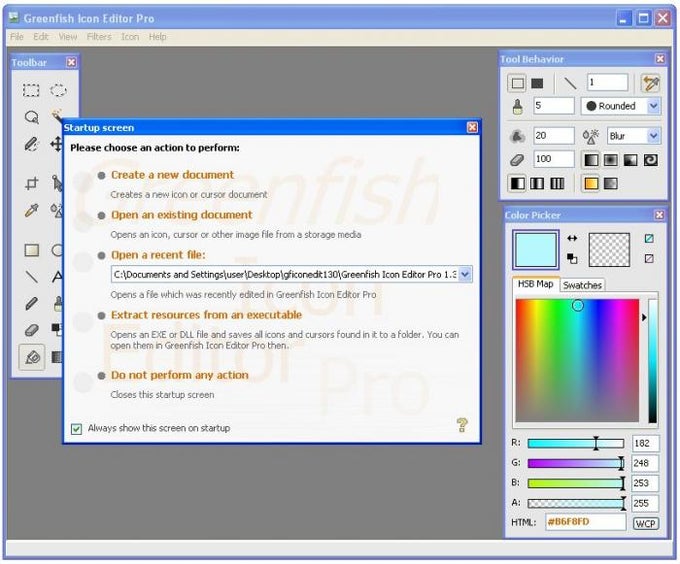Click Do not perform any action

[180, 375]
